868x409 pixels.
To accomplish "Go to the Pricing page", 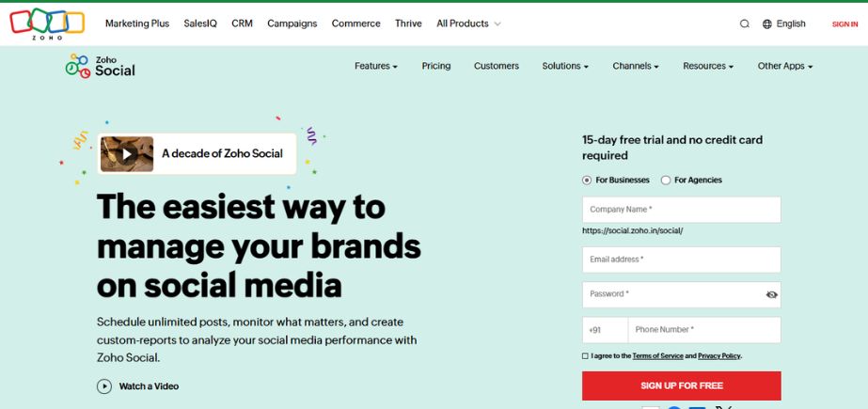I will [436, 66].
